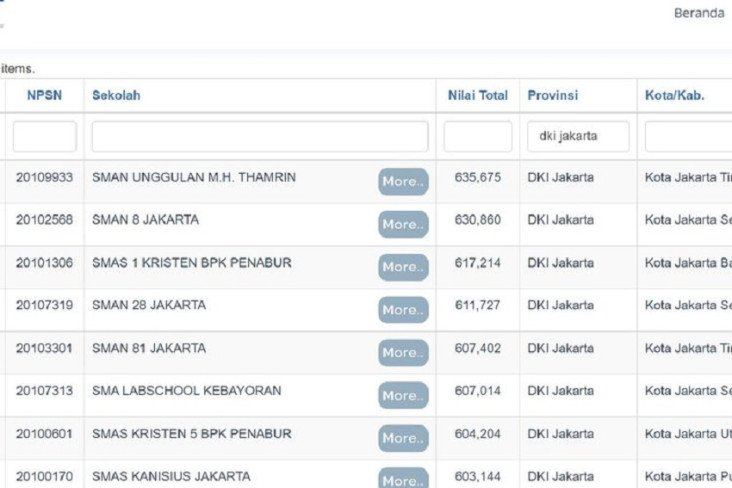The image size is (732, 488).
Task: Open More for SMAN 8 JAKARTA
Action: [403, 224]
